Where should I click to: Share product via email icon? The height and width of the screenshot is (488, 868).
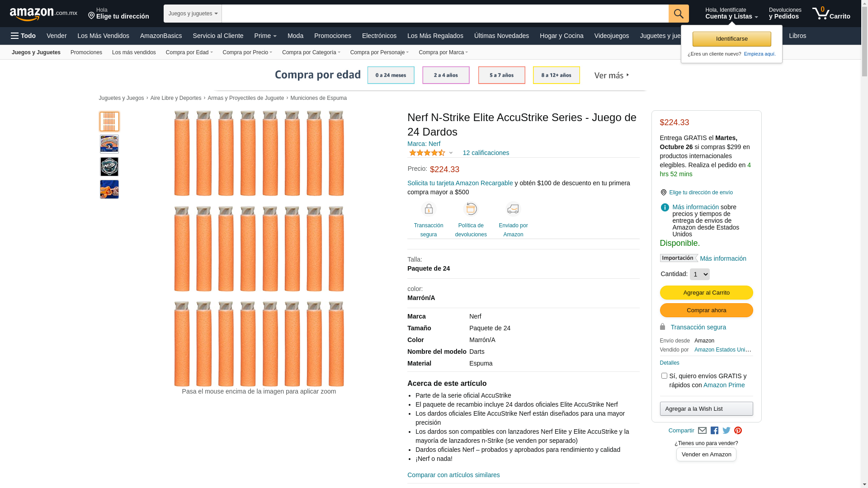click(702, 431)
